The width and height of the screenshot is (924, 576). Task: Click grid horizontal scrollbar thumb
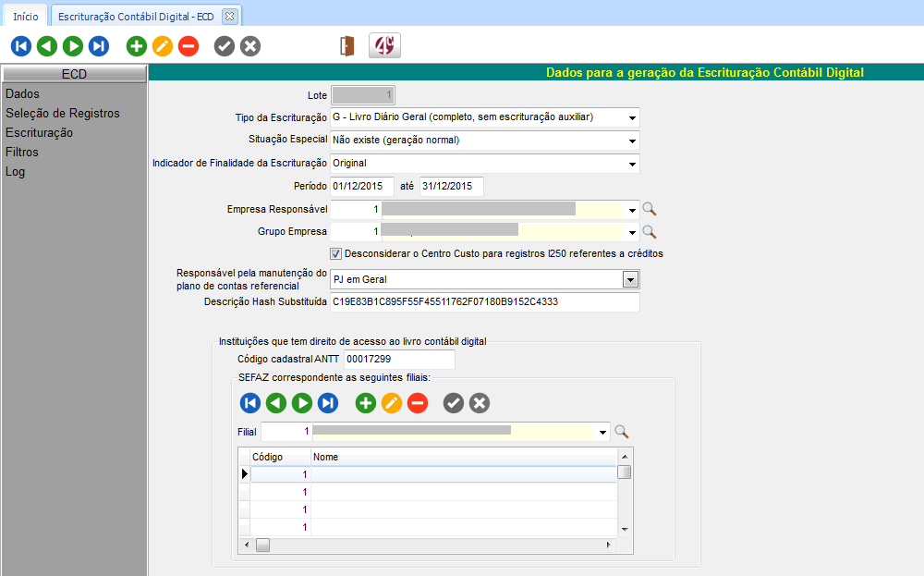click(262, 545)
